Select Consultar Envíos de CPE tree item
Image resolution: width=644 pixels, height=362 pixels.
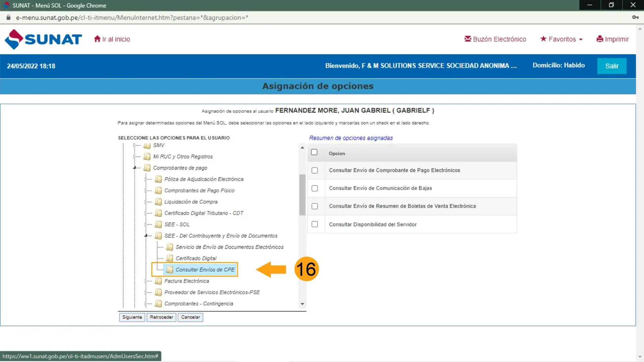pos(205,270)
